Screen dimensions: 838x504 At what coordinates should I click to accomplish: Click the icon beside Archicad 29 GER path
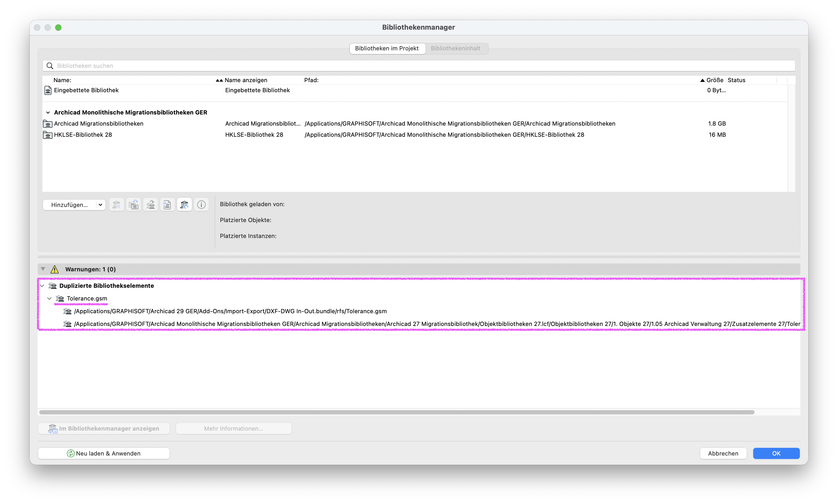(68, 311)
